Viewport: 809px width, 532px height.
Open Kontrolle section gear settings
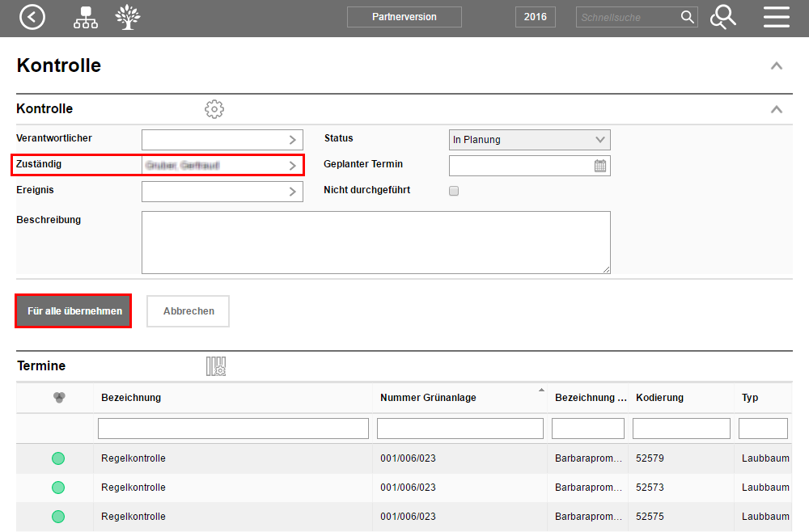pos(214,109)
